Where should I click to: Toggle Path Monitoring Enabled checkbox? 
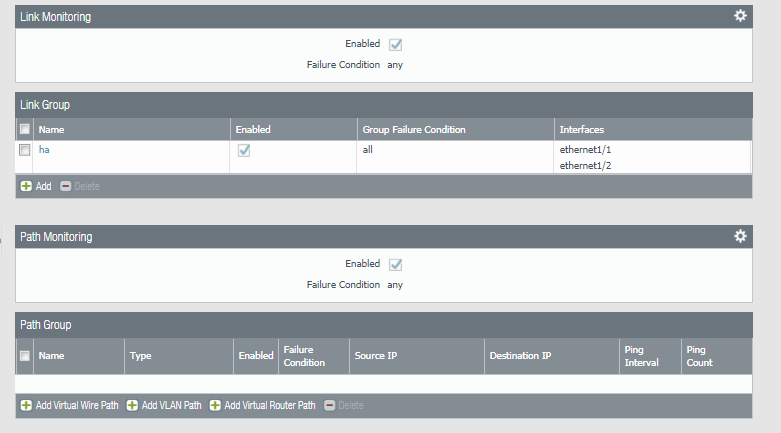(396, 265)
